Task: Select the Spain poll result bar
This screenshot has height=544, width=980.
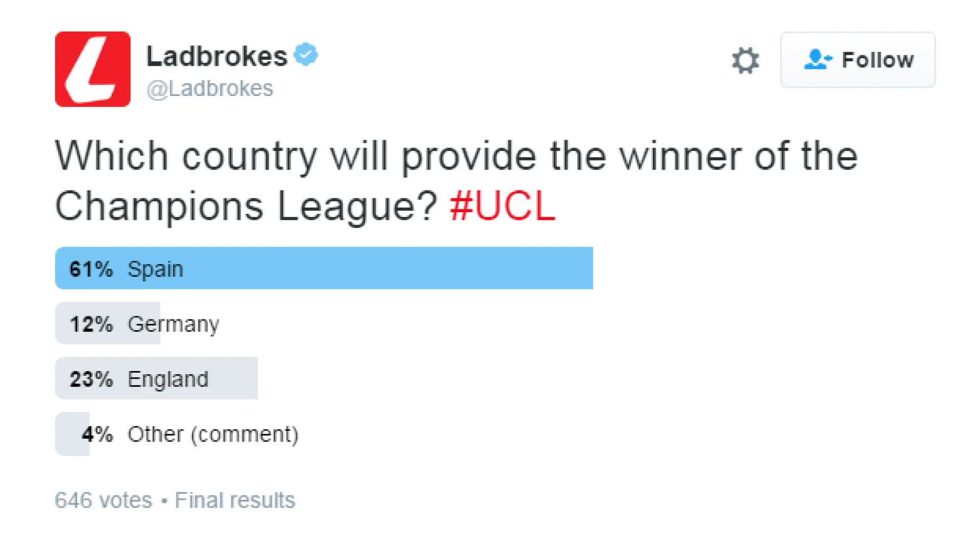Action: [324, 268]
